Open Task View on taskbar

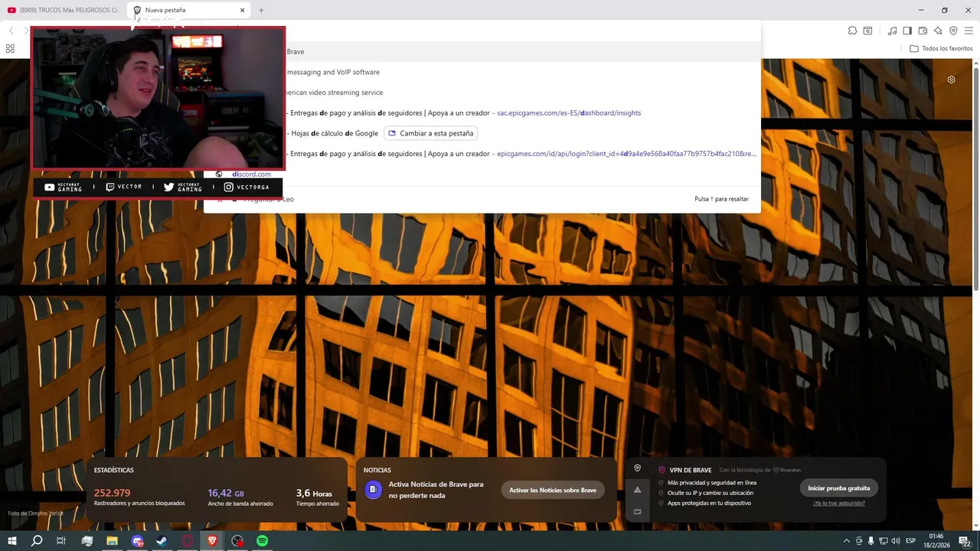(x=61, y=541)
